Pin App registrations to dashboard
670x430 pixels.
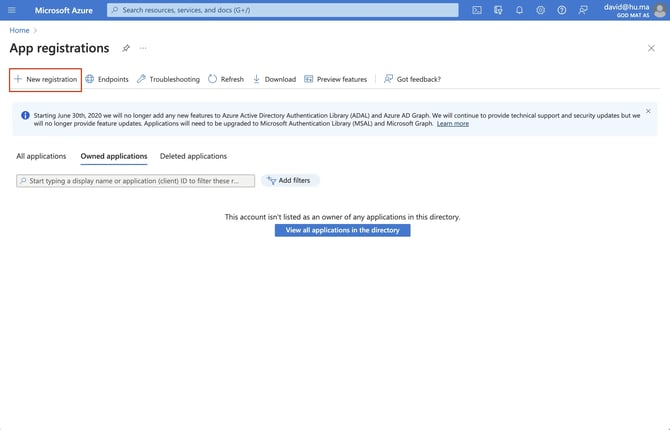click(x=126, y=48)
